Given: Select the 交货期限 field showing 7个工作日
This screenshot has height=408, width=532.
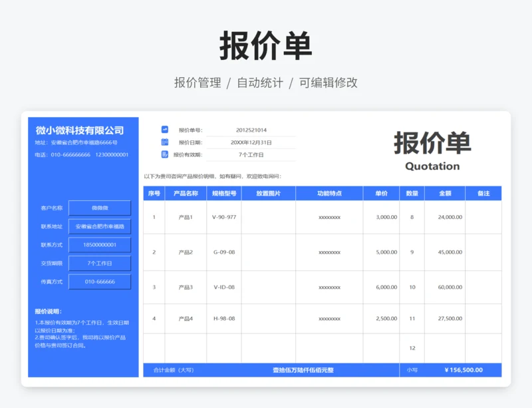Looking at the screenshot, I should coord(100,264).
